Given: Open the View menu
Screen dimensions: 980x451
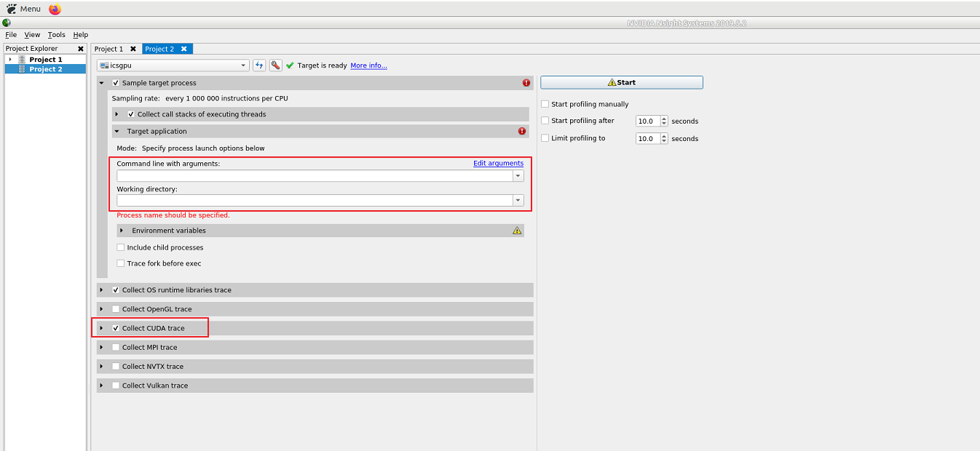Looking at the screenshot, I should (32, 35).
